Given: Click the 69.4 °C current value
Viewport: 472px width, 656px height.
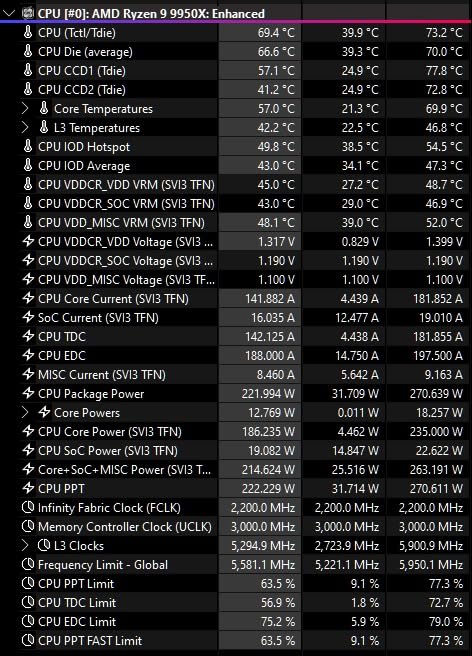Looking at the screenshot, I should tap(276, 33).
